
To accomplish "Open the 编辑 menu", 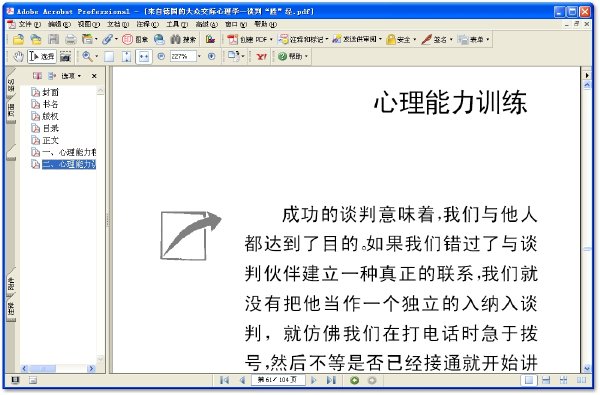I will click(59, 24).
